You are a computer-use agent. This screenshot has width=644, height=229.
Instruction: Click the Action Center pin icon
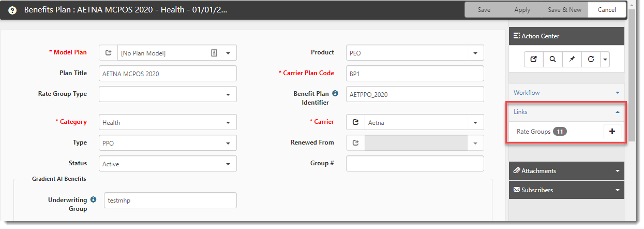click(572, 60)
